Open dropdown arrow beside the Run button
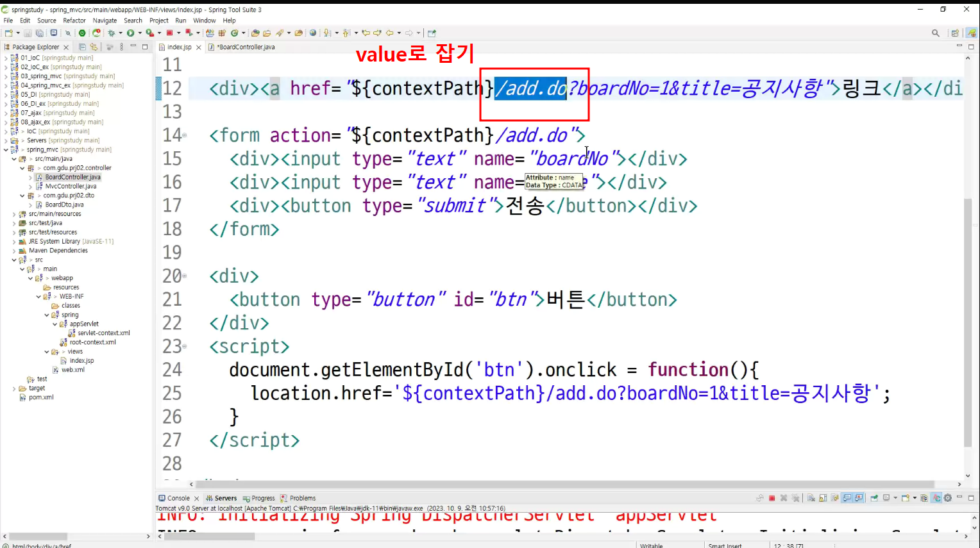Screen dimensions: 980x548 pyautogui.click(x=140, y=33)
